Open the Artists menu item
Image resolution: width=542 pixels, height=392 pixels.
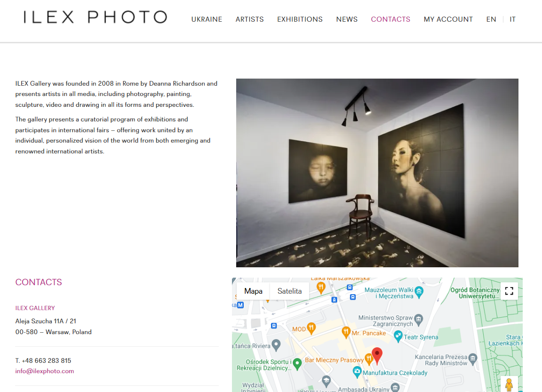coord(249,19)
